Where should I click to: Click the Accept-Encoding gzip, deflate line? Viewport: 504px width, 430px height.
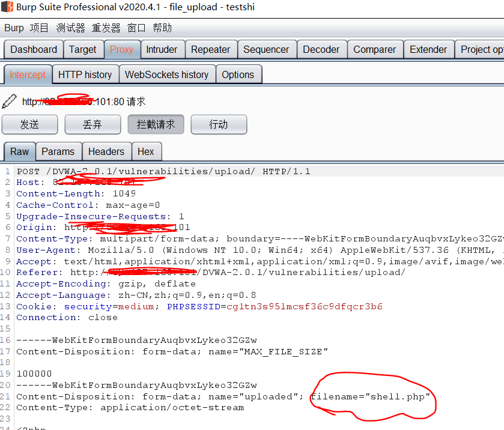[x=106, y=284]
